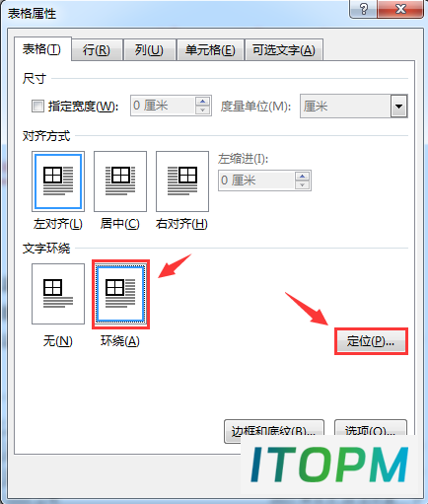Click the help question mark icon
428x504 pixels.
[364, 9]
